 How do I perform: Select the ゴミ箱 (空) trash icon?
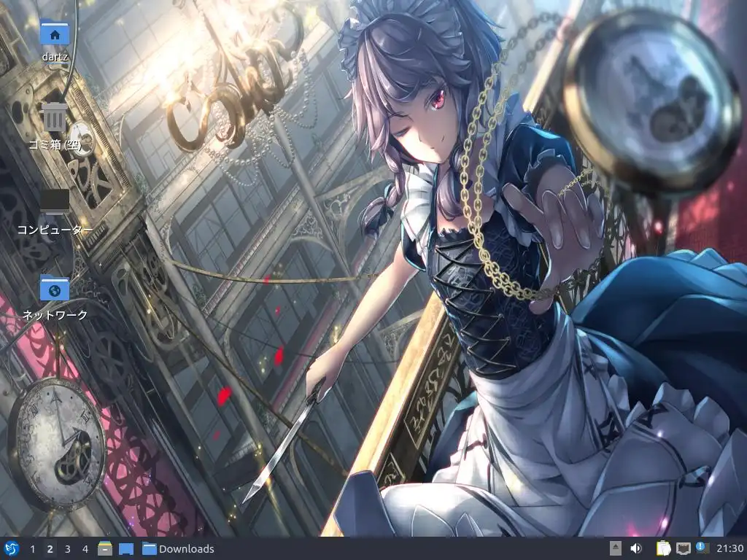[x=54, y=117]
